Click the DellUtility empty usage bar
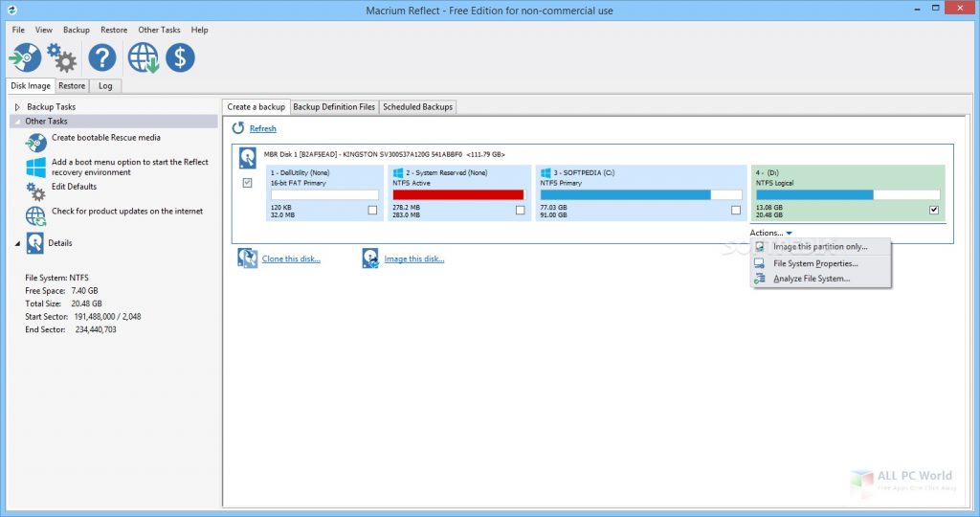This screenshot has height=517, width=980. 324,195
